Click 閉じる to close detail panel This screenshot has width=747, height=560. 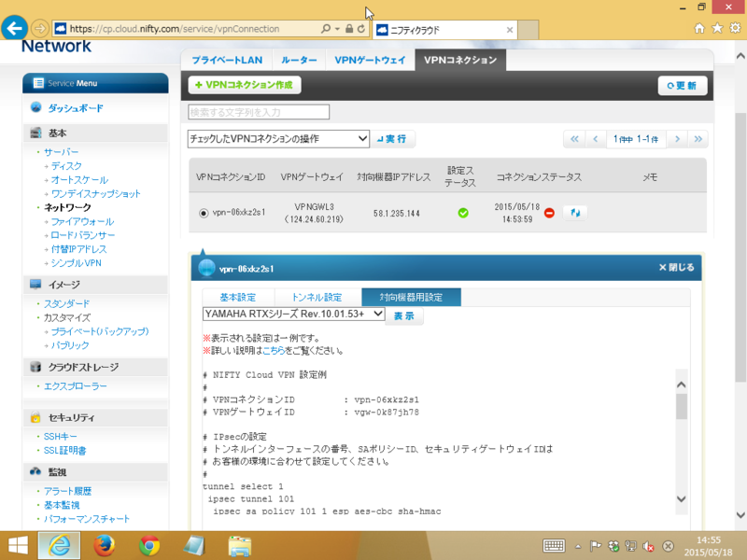[x=676, y=267]
